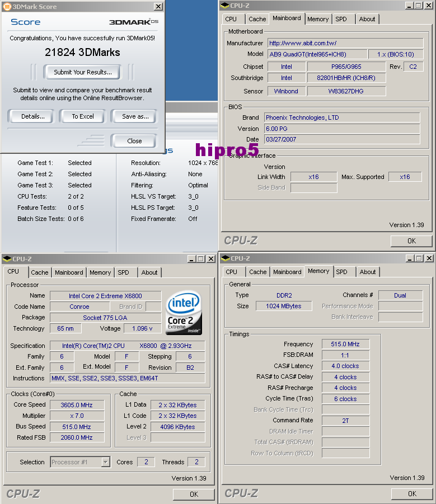Click the instructions MMX, SSE list field
Viewport: 436px width, 504px height.
(x=127, y=378)
